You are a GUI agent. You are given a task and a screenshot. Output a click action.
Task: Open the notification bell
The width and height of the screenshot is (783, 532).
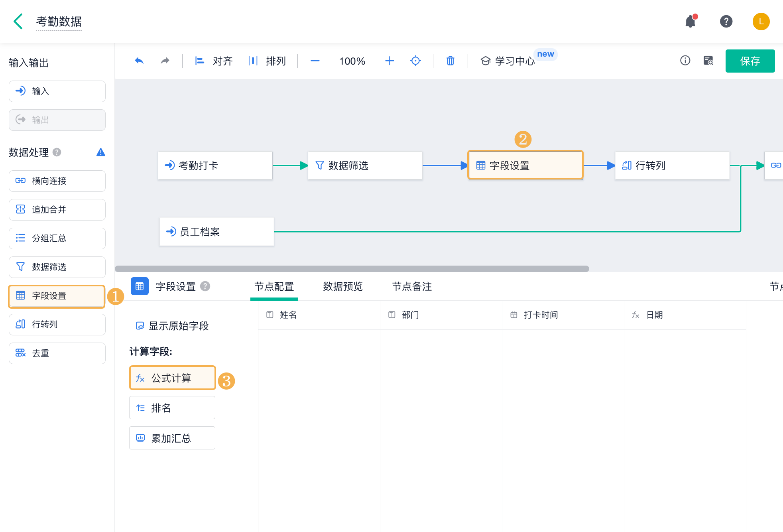pos(691,21)
